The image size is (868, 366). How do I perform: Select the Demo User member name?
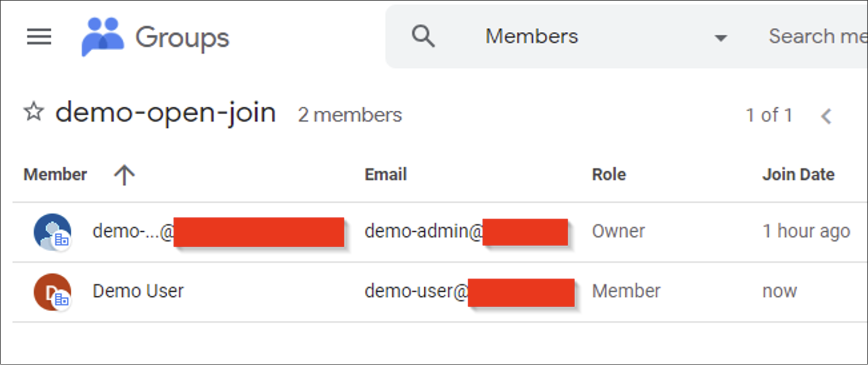138,291
